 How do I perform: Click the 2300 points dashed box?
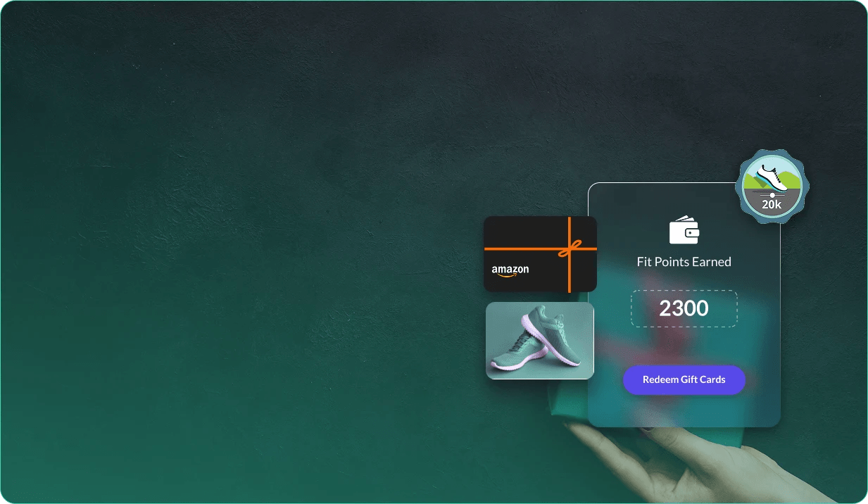point(684,308)
